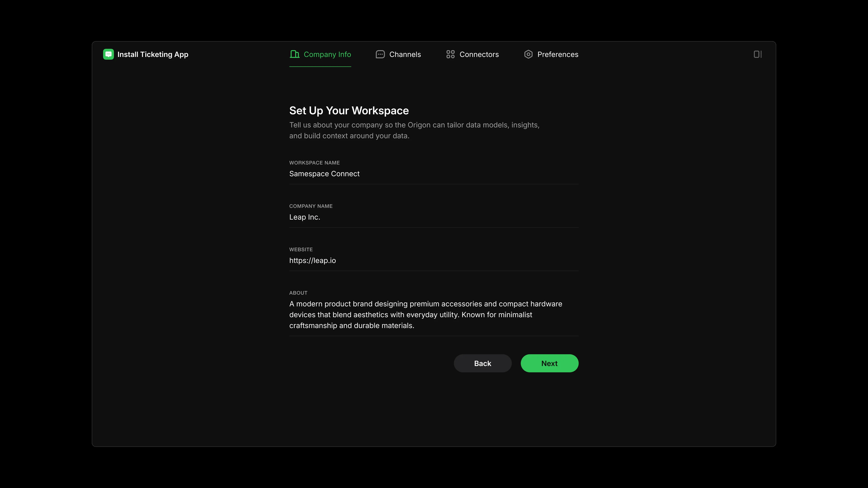Stay on the Company Info tab
The image size is (868, 488).
click(328, 54)
